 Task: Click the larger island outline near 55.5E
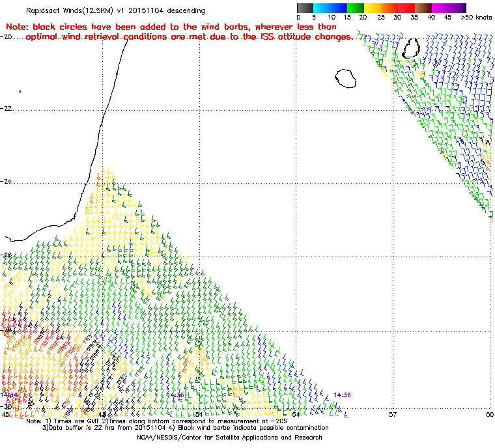tap(345, 78)
